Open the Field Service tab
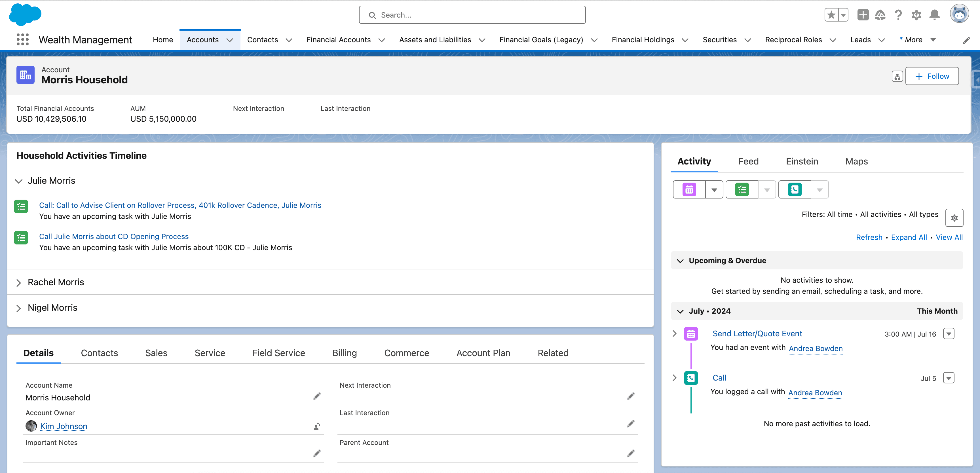The height and width of the screenshot is (473, 980). [x=278, y=353]
